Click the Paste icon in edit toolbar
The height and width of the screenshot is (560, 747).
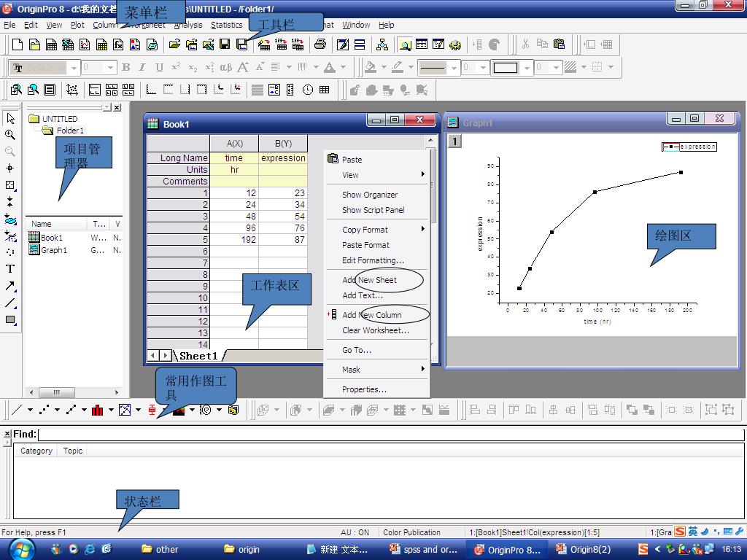559,44
